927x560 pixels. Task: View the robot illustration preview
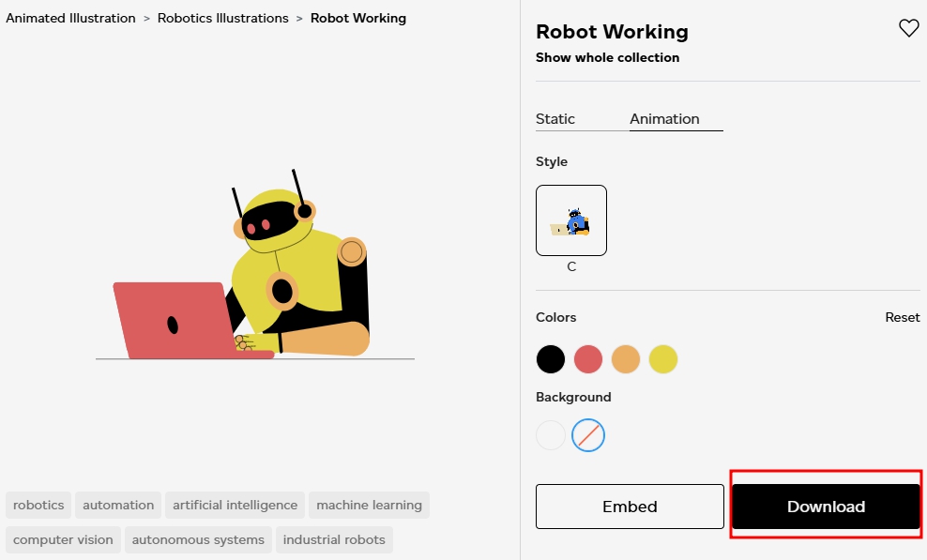255,265
